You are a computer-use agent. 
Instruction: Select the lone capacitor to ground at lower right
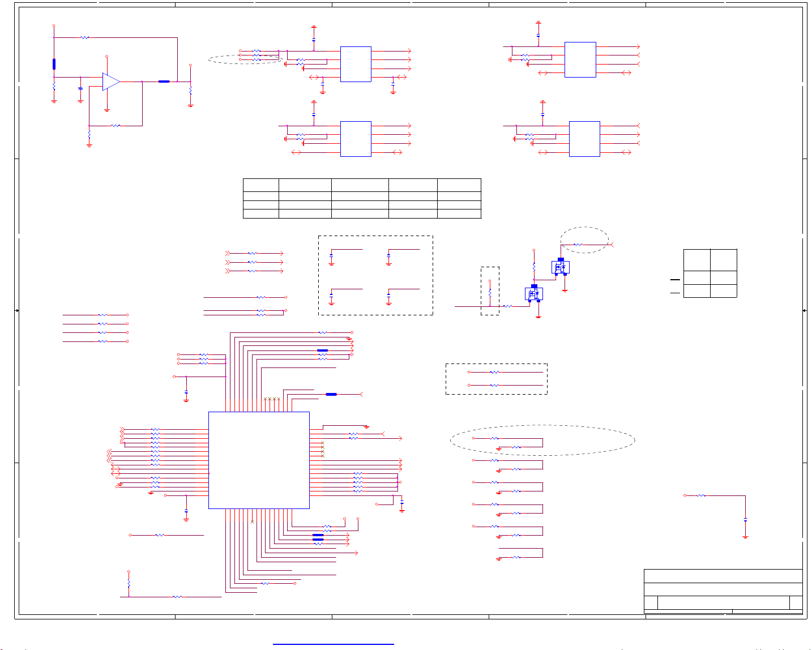click(x=745, y=519)
